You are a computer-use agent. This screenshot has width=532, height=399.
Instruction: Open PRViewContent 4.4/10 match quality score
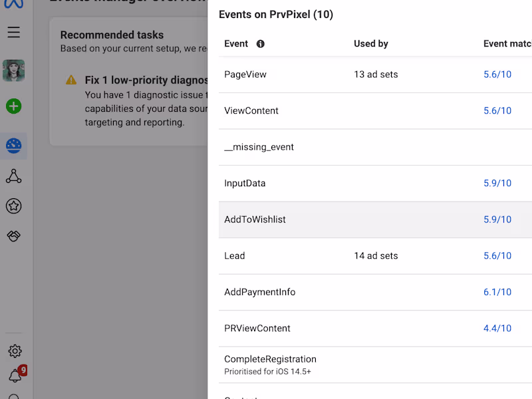(497, 329)
